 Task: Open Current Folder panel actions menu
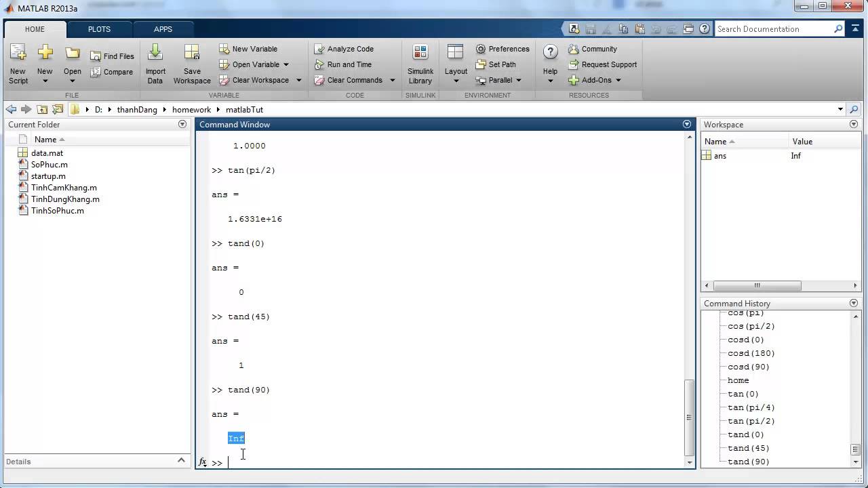[x=182, y=124]
